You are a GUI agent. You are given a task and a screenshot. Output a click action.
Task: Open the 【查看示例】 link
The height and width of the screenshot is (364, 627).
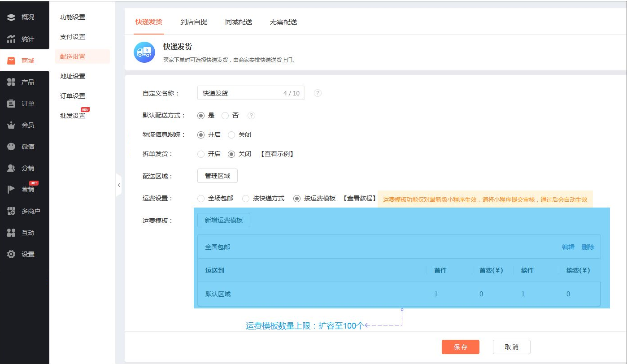point(277,154)
